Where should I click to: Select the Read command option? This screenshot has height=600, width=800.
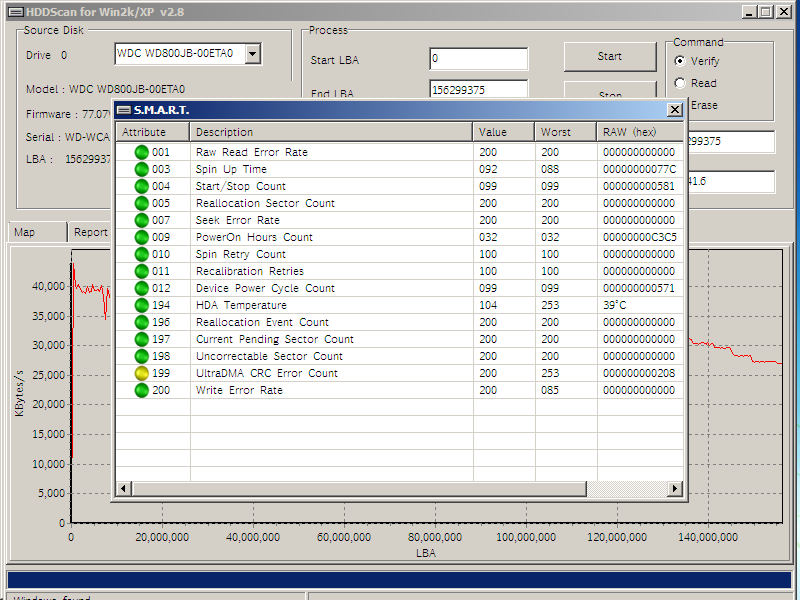(680, 83)
